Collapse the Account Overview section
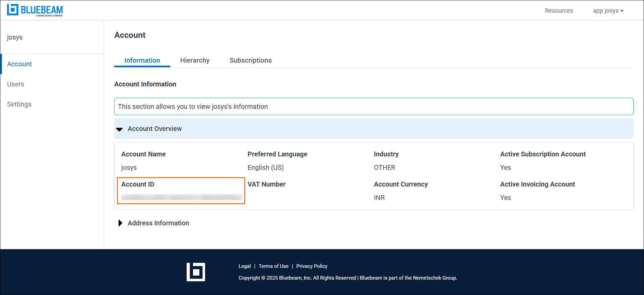644x295 pixels. (x=120, y=129)
